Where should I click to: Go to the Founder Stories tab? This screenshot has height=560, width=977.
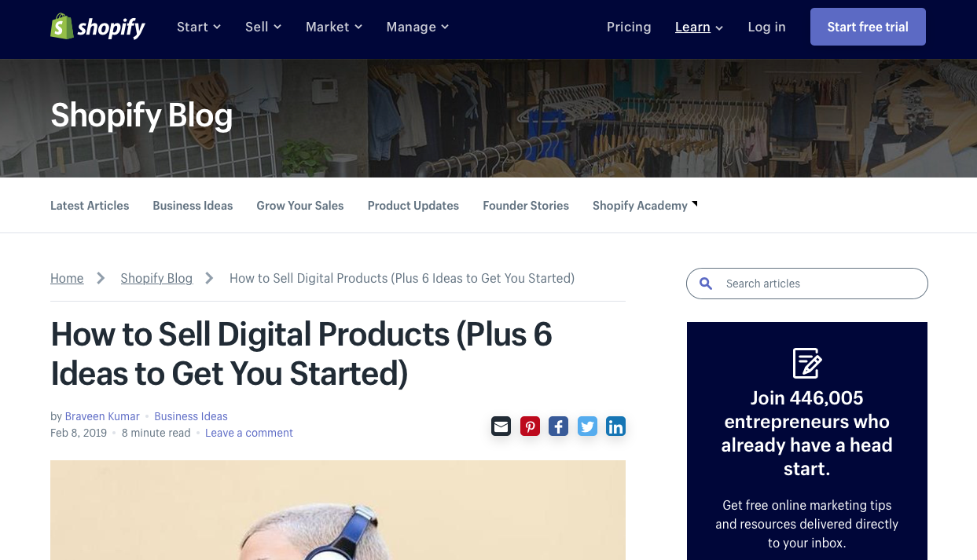click(526, 206)
